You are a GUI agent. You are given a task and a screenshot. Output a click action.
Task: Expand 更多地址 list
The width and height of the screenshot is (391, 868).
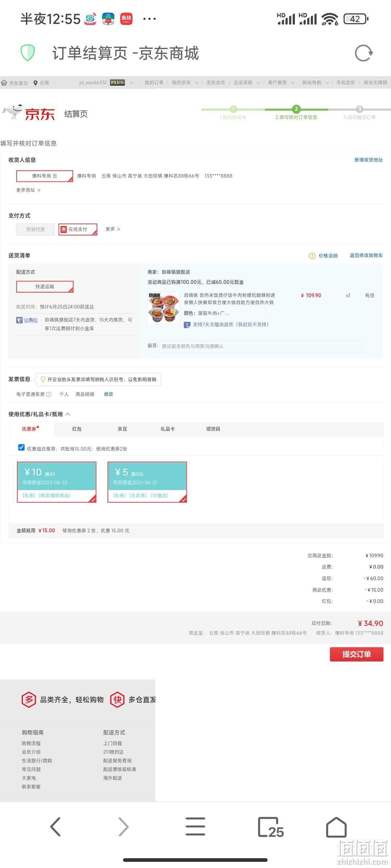pyautogui.click(x=28, y=190)
